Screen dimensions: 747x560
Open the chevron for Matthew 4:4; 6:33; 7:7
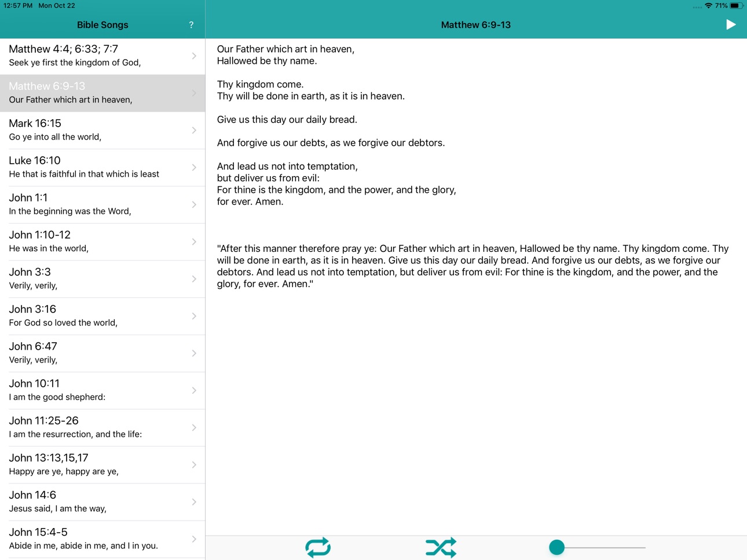194,56
